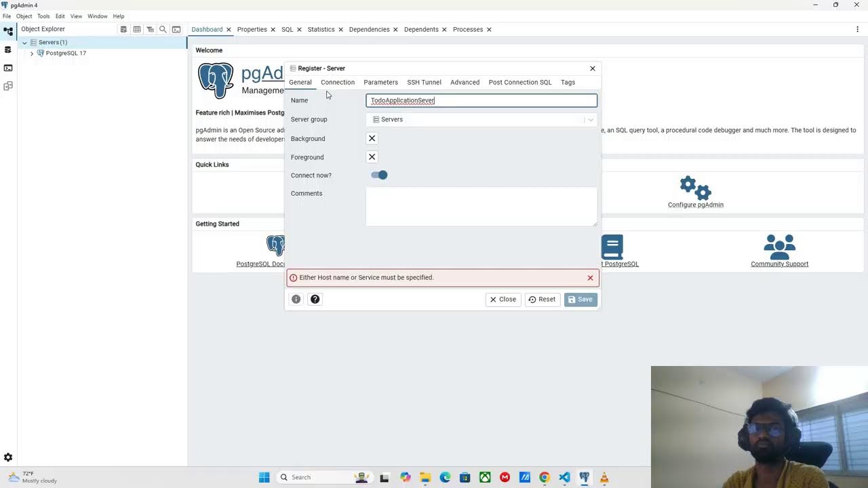Select the General tab in dialog
The image size is (868, 488).
coord(300,82)
